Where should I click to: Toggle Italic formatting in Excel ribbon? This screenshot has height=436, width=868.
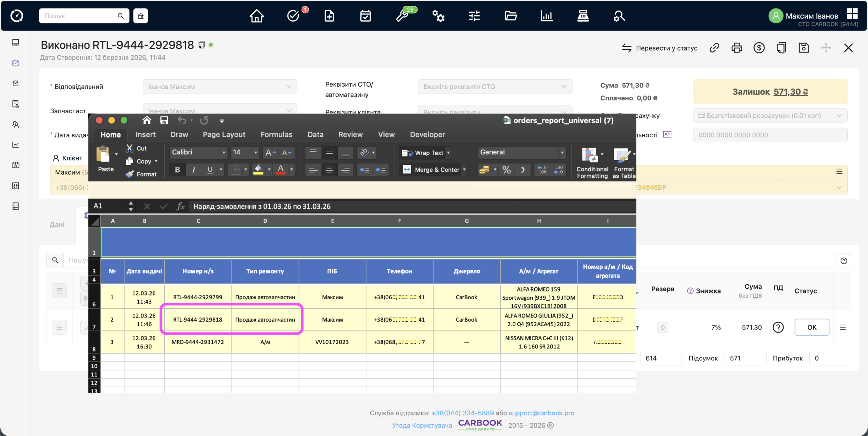(x=194, y=170)
